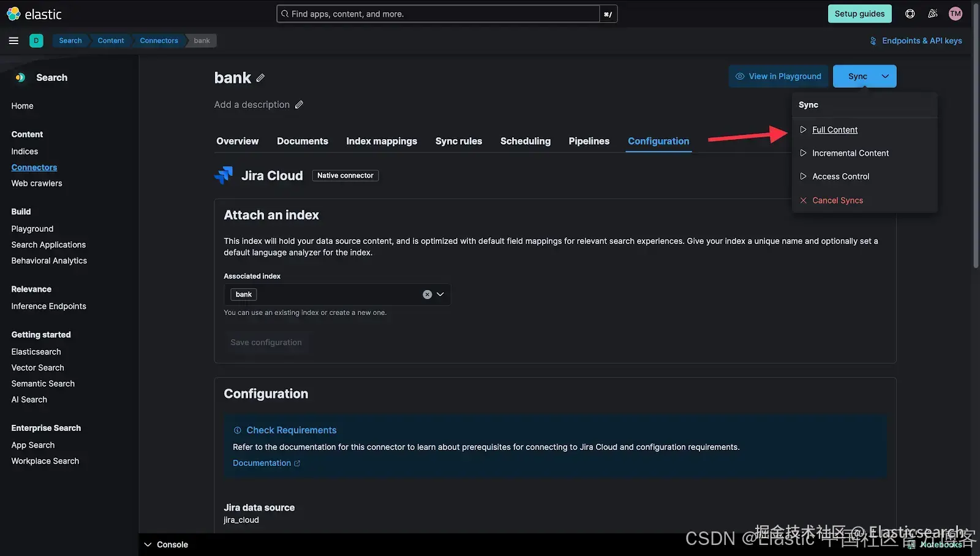Go to Content breadcrumb
Screen dimensions: 980x556
(111, 40)
